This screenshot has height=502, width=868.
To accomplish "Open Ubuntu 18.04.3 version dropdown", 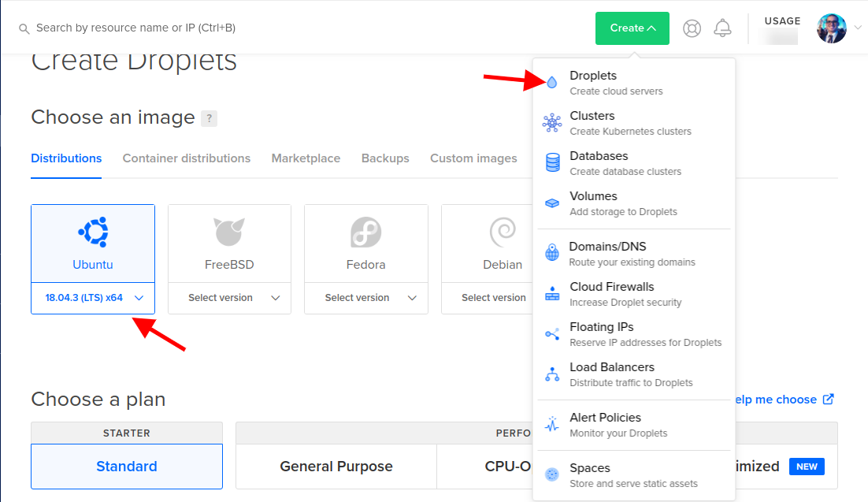I will tap(93, 298).
